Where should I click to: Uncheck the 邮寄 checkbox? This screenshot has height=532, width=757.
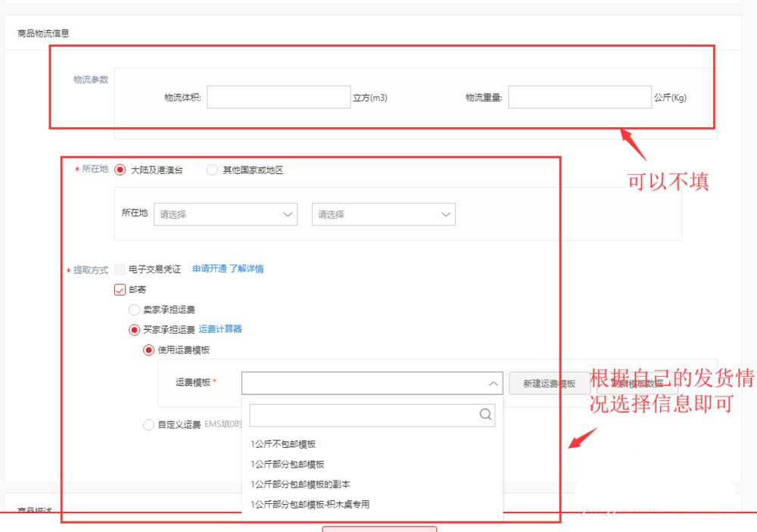tap(120, 289)
